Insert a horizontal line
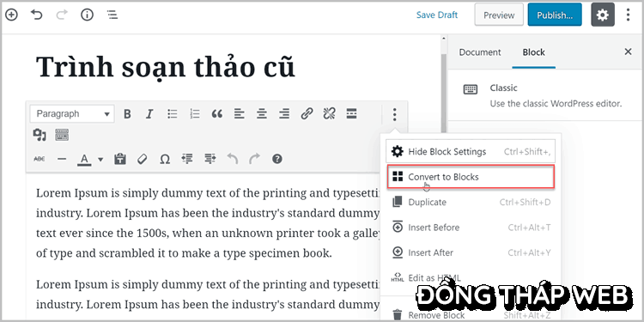Screen dimensions: 644x322 tap(62, 159)
